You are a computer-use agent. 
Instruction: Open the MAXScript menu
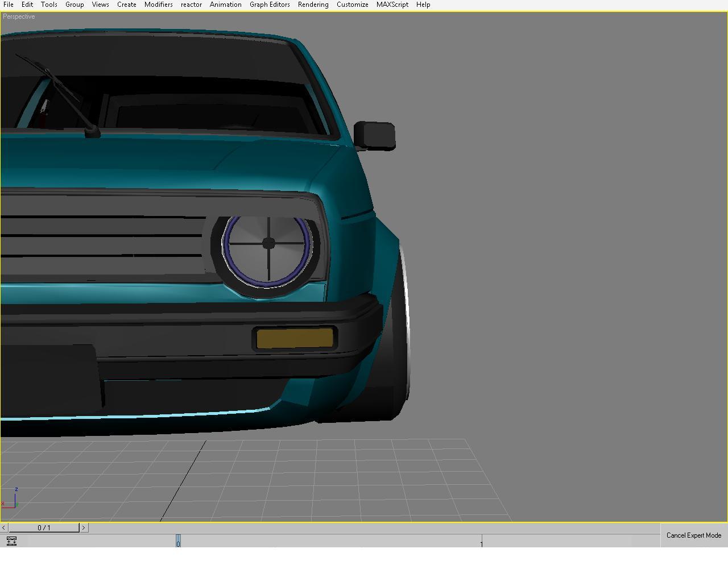pos(392,5)
